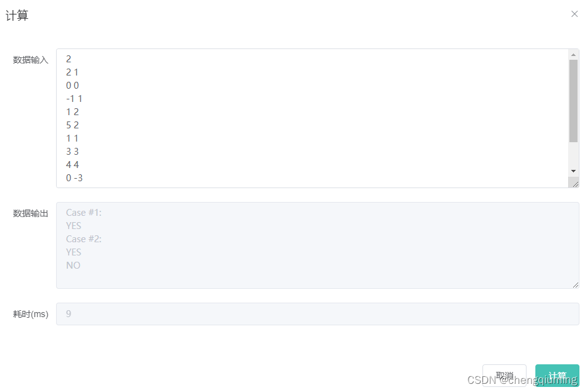587x392 pixels.
Task: Click the 耗时(ms) label
Action: click(x=31, y=314)
